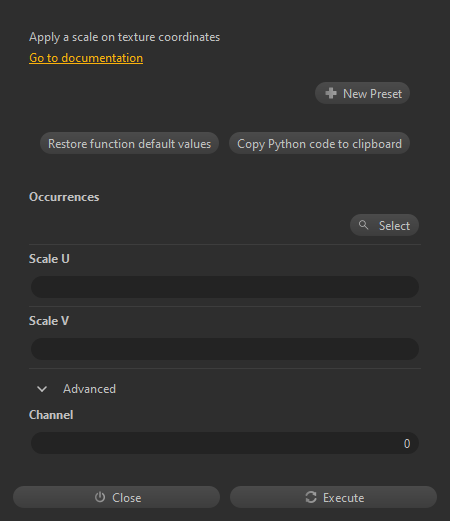Collapse the Advanced section chevron

point(42,389)
